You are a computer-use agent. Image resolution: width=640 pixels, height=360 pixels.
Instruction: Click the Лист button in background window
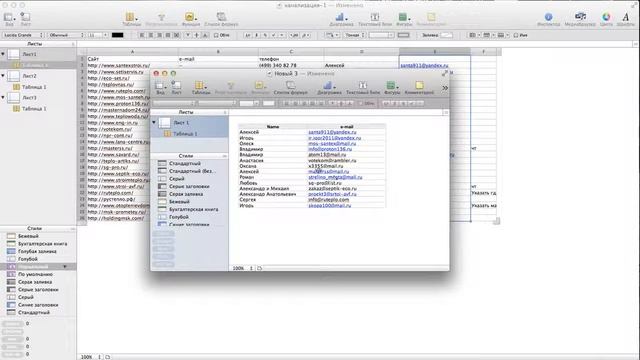[x=25, y=19]
